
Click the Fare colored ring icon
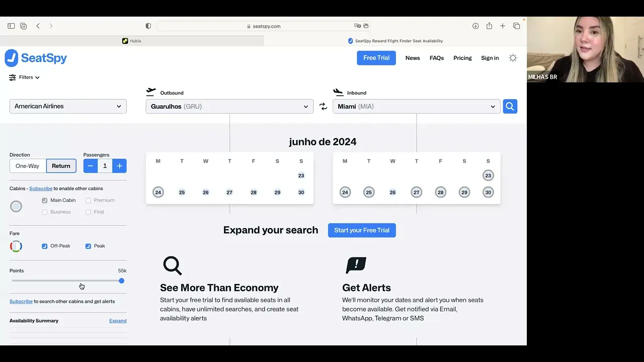(16, 246)
